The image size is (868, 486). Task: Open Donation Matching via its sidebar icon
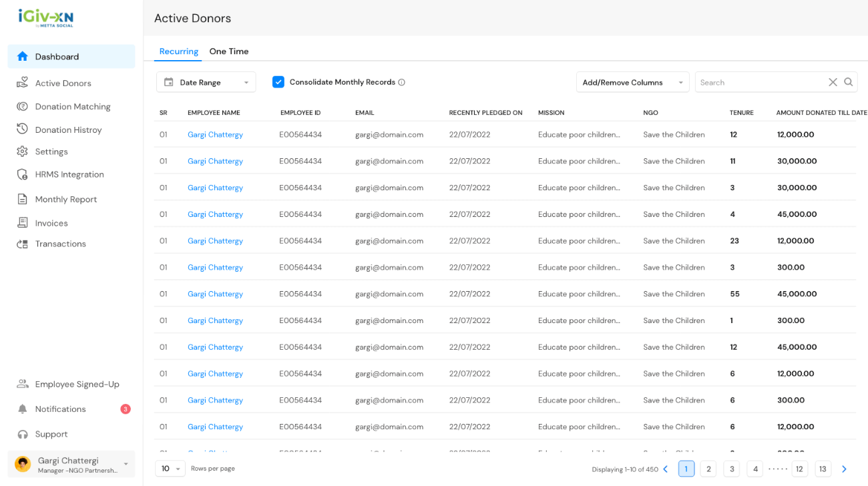point(23,107)
